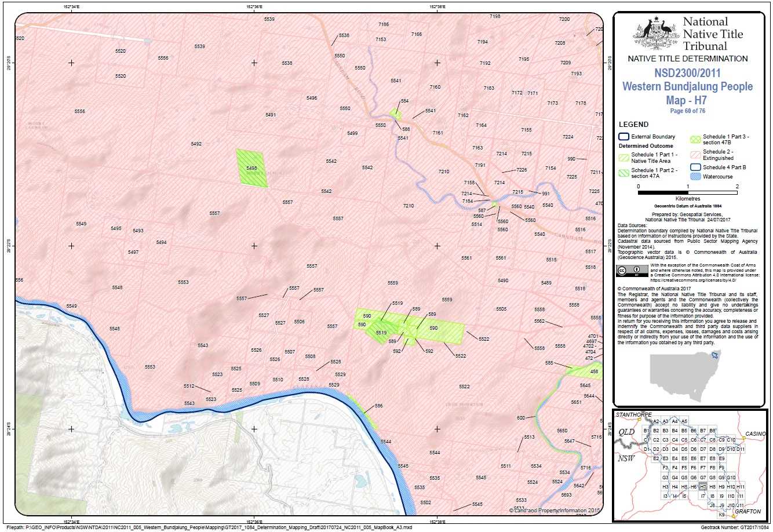Click the Schedule 1 Part 1 legend swatch
The height and width of the screenshot is (532, 773).
point(623,158)
